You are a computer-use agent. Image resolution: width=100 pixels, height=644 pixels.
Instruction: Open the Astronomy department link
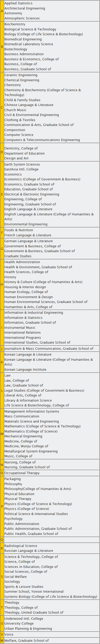click(x=13, y=13)
